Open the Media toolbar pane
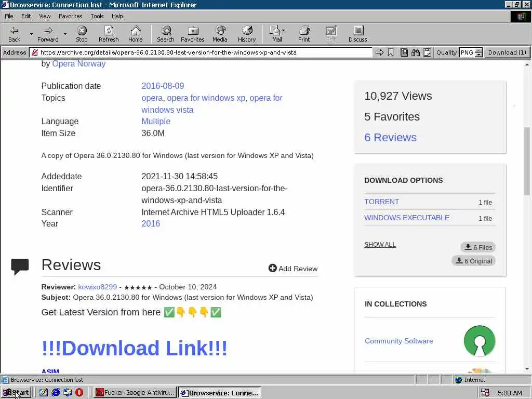This screenshot has height=399, width=532. [220, 34]
